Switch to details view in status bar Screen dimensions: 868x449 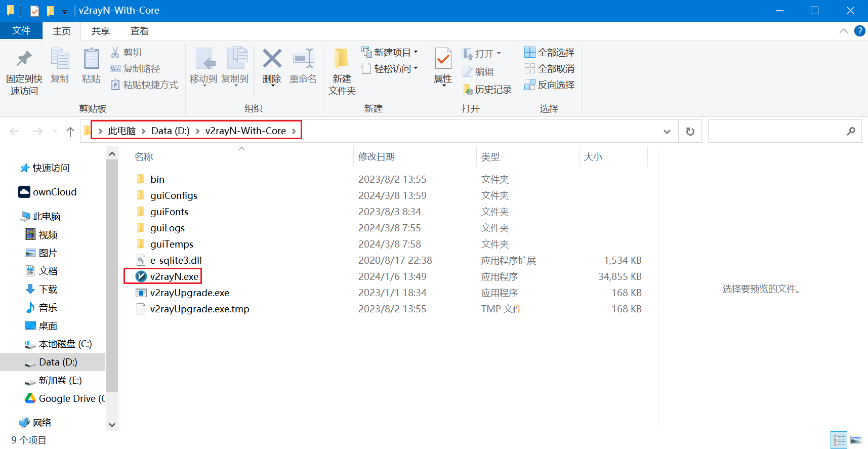(839, 440)
